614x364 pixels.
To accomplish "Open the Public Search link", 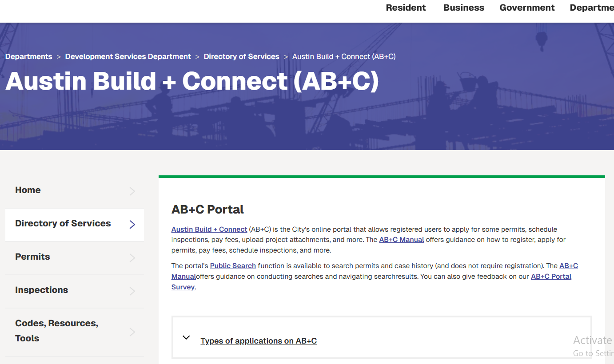I will coord(233,266).
